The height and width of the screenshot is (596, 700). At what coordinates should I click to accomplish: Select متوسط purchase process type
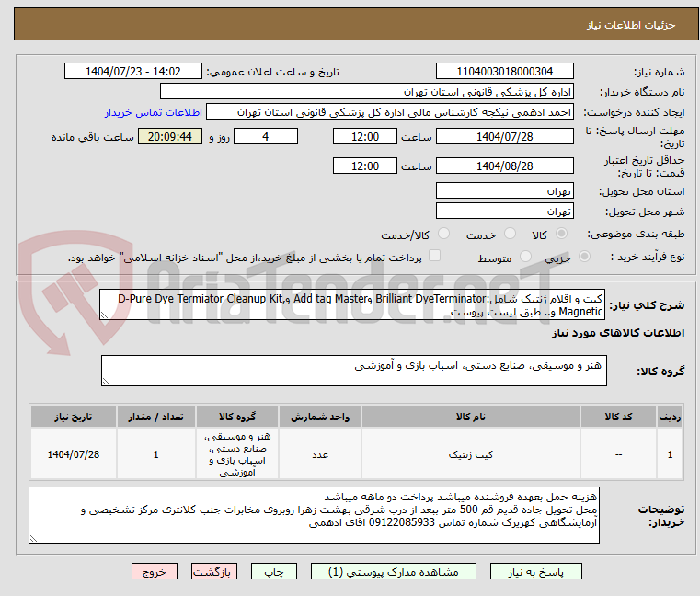point(526,258)
